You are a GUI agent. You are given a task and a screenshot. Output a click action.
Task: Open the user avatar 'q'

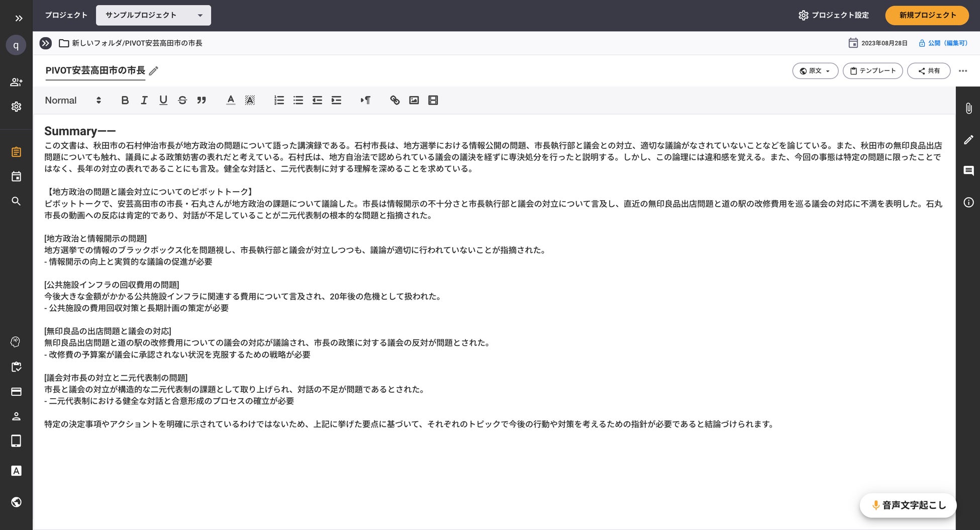click(16, 45)
